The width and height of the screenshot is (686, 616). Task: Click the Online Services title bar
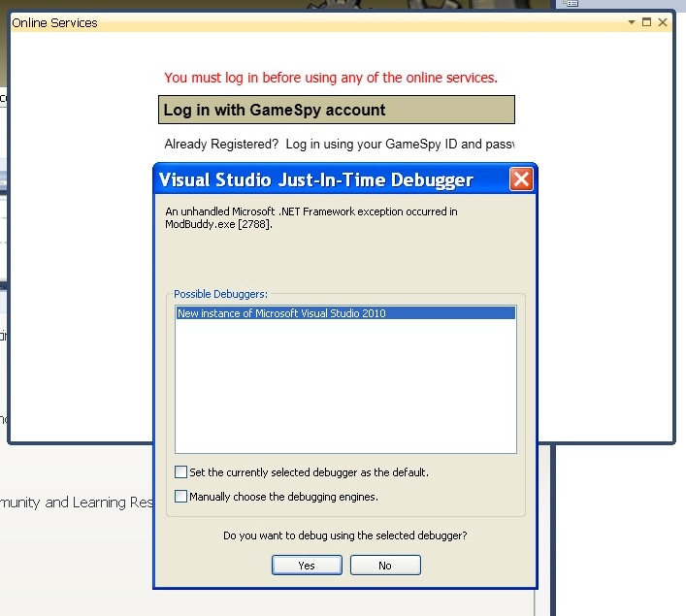(x=291, y=22)
